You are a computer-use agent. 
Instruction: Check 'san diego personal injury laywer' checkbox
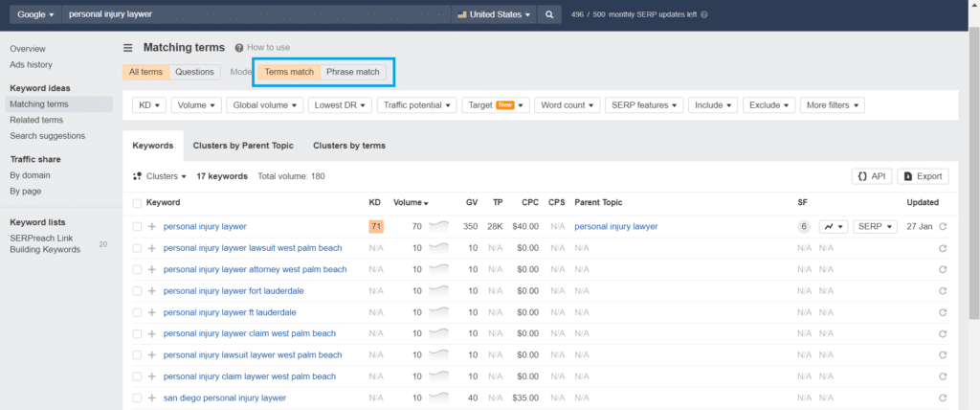(x=137, y=398)
